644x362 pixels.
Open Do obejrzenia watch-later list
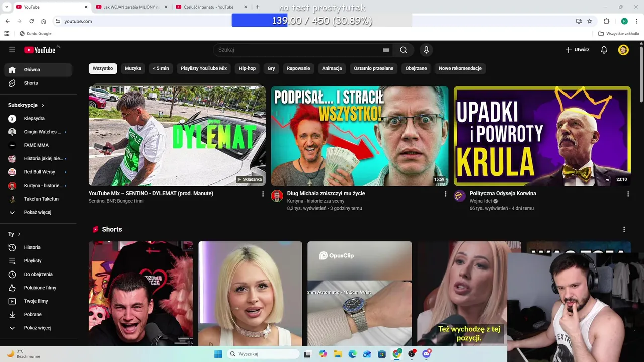coord(38,274)
